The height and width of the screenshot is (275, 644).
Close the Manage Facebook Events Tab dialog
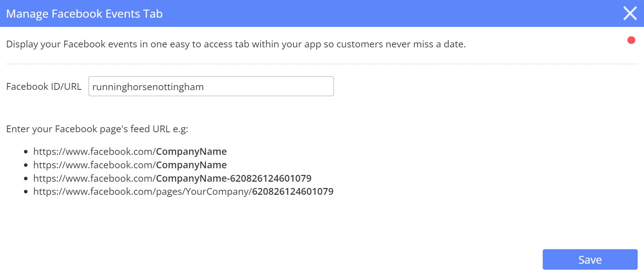pyautogui.click(x=630, y=13)
